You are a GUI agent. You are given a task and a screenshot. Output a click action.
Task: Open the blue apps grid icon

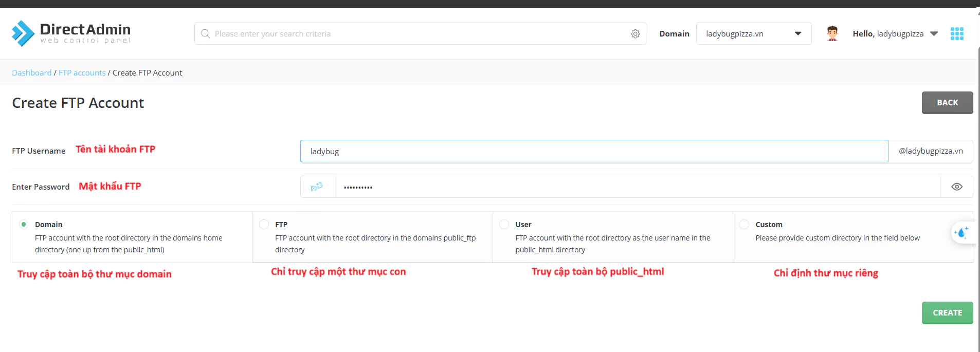(957, 33)
